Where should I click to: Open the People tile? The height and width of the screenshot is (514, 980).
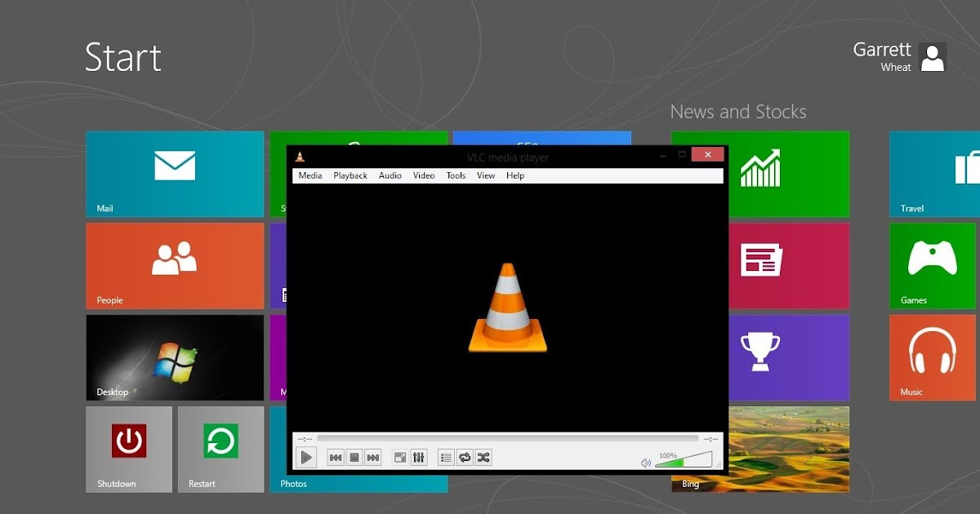click(175, 266)
